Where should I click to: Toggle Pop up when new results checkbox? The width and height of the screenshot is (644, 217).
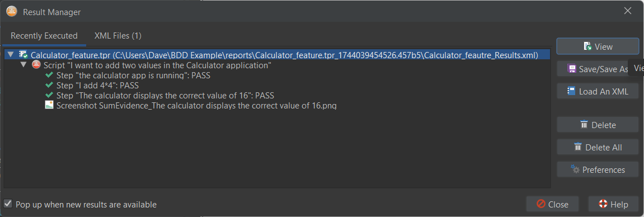click(8, 204)
